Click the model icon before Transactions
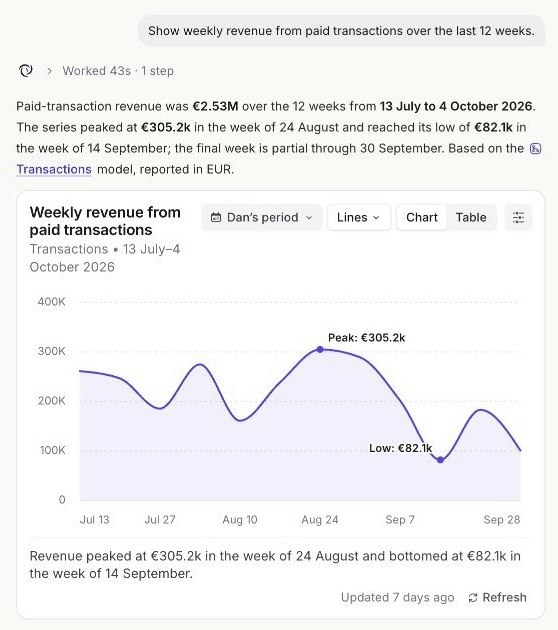The height and width of the screenshot is (630, 558). (x=536, y=149)
